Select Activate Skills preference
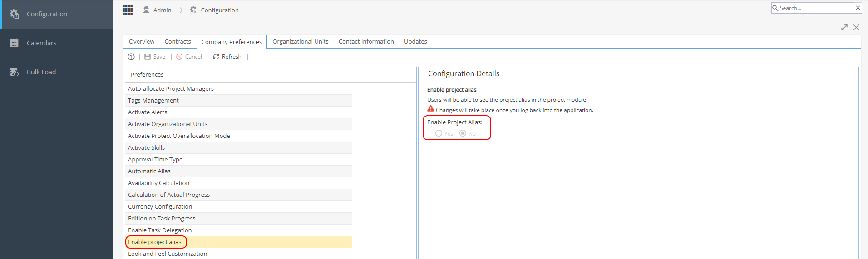The height and width of the screenshot is (259, 868). pos(239,148)
